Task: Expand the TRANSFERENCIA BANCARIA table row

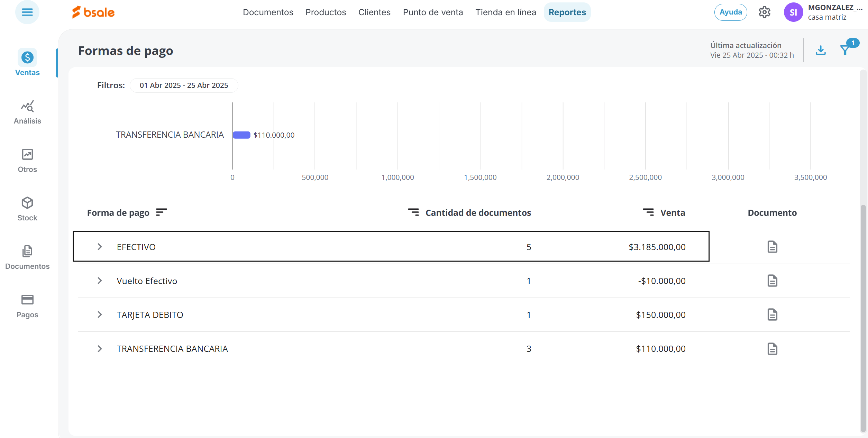Action: click(100, 349)
